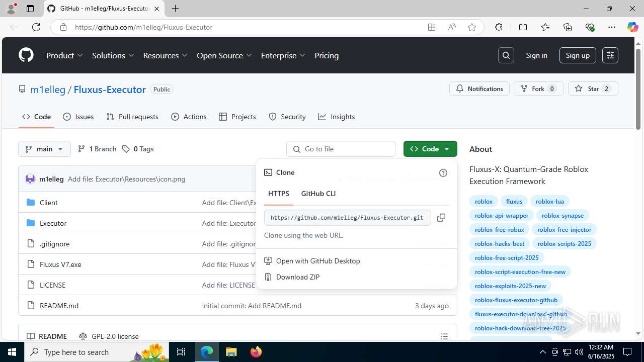Toggle read aloud icon in address bar
644x362 pixels.
(x=452, y=27)
